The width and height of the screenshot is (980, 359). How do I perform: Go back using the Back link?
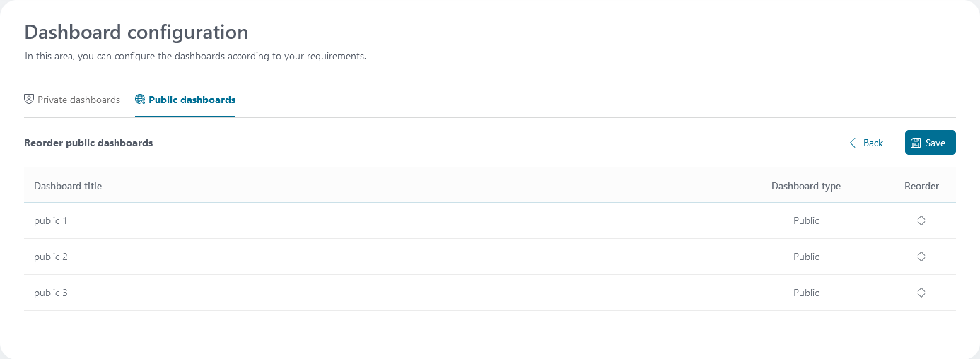[866, 143]
